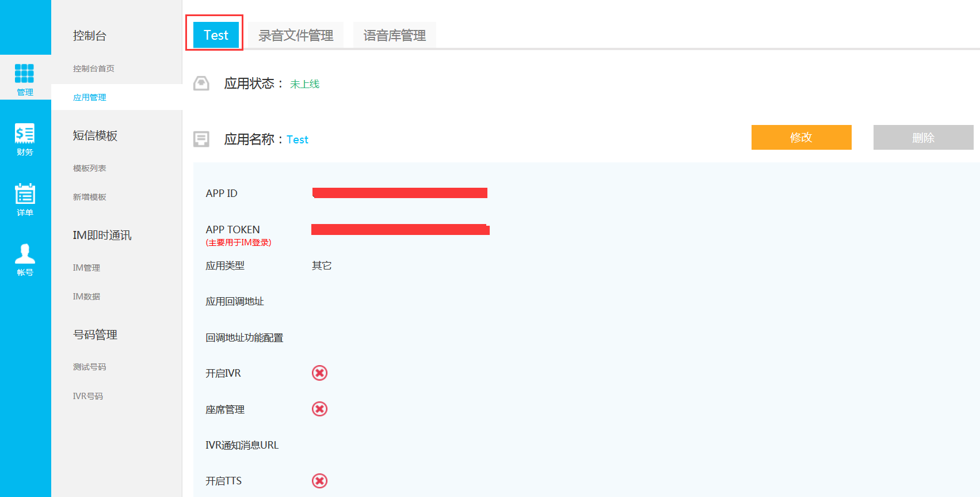This screenshot has height=497, width=980.
Task: Click the APP TOKEN label
Action: (232, 230)
